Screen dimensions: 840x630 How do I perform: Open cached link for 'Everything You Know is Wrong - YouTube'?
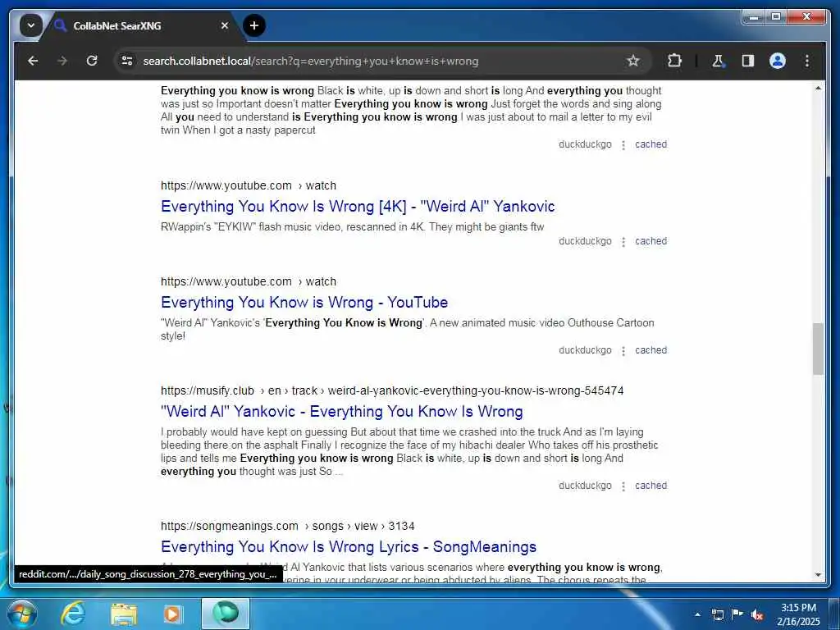click(651, 349)
